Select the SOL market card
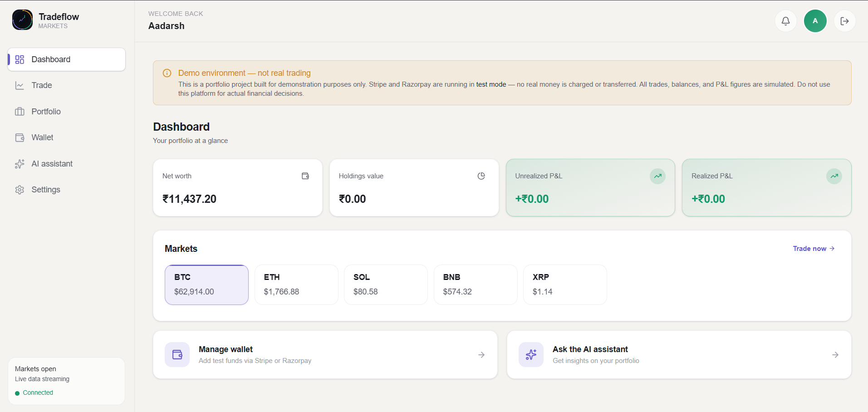Screen dimensions: 868x412 pos(386,284)
